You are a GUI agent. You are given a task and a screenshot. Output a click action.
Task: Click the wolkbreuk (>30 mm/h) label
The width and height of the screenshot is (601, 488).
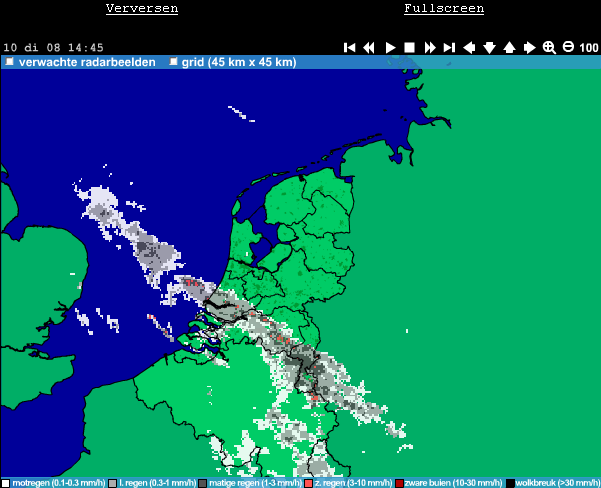tap(558, 483)
